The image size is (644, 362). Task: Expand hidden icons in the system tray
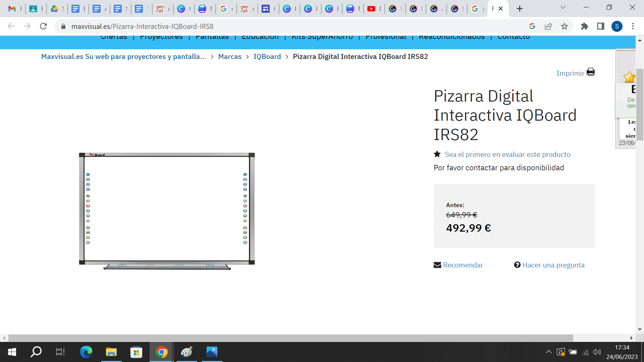[548, 352]
